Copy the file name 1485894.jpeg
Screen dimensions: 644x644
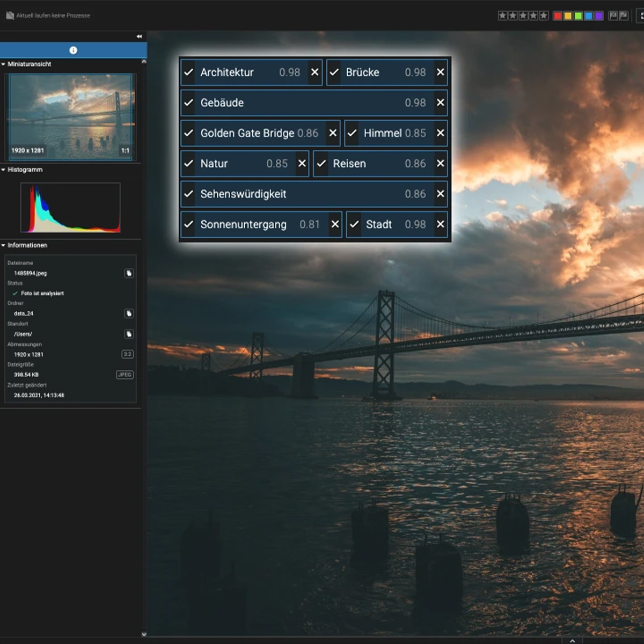click(129, 273)
